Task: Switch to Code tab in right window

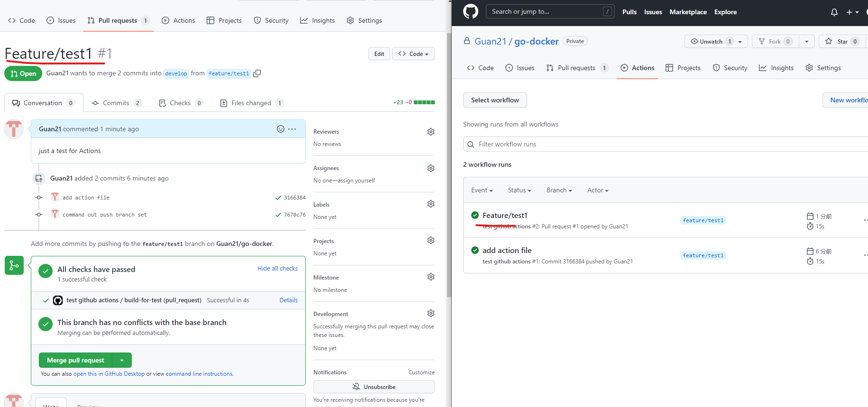Action: coord(480,68)
